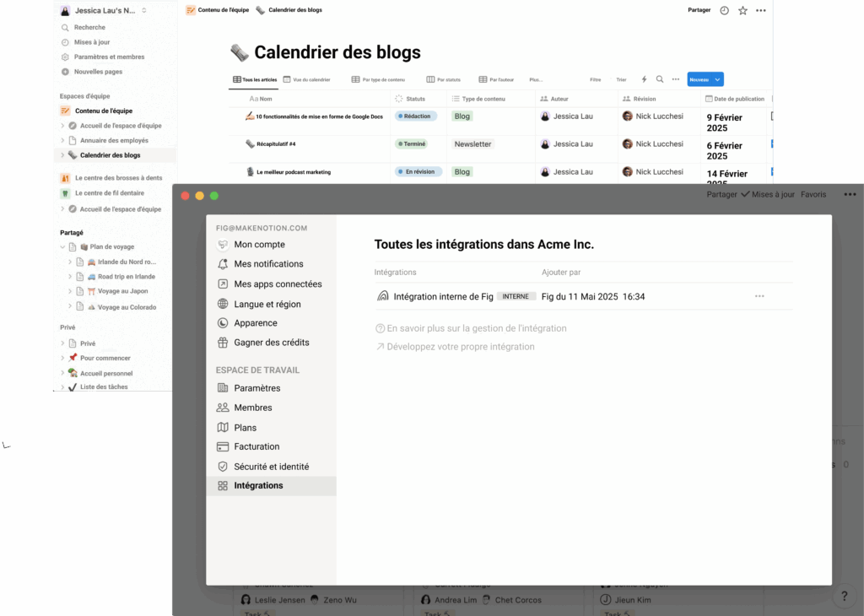Open Le centre des brosses à dents

111,178
